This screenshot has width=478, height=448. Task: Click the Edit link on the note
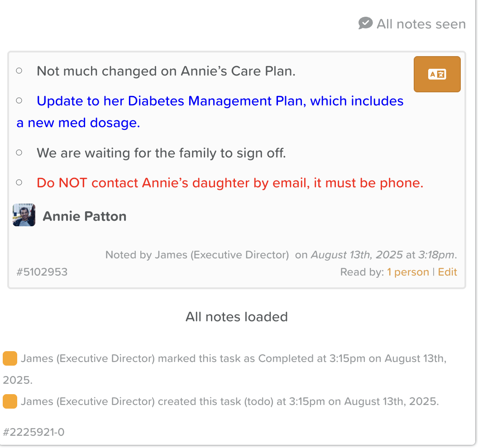(x=447, y=272)
